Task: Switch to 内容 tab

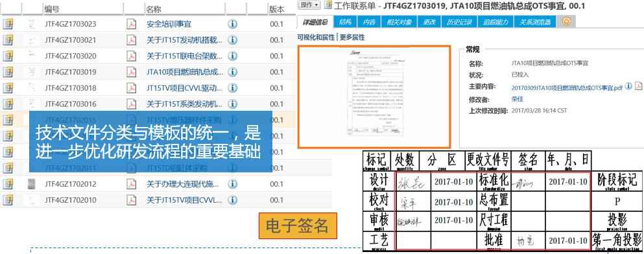Action: [x=369, y=22]
